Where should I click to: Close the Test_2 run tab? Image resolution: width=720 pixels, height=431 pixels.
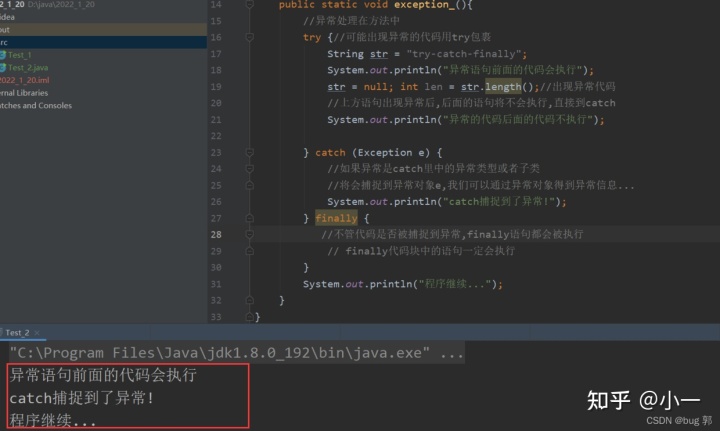pyautogui.click(x=37, y=333)
